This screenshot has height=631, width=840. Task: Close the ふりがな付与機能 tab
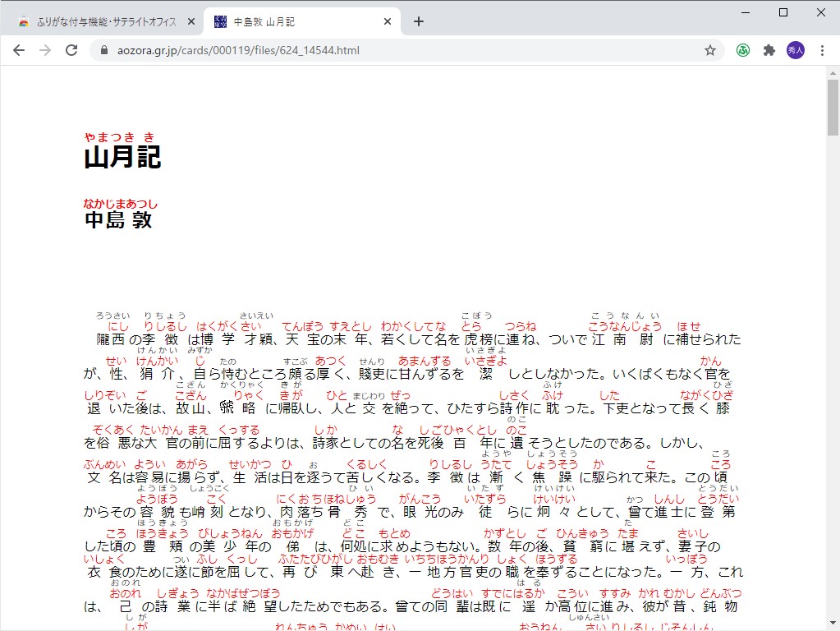click(190, 21)
